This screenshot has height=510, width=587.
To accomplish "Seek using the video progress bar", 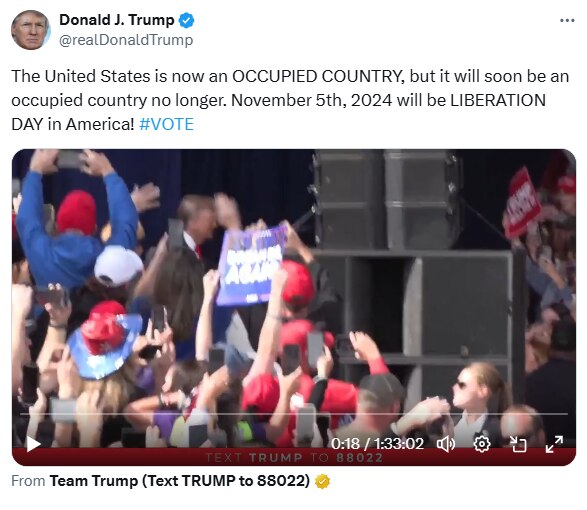I will [x=294, y=414].
